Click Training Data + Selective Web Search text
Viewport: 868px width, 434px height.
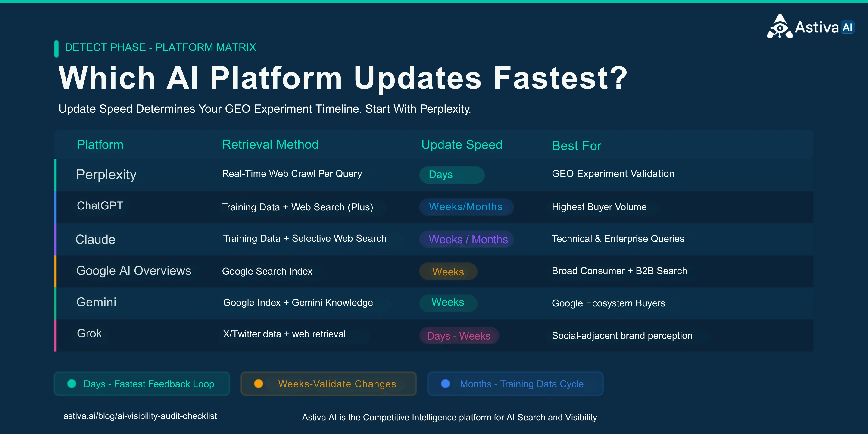pos(305,238)
